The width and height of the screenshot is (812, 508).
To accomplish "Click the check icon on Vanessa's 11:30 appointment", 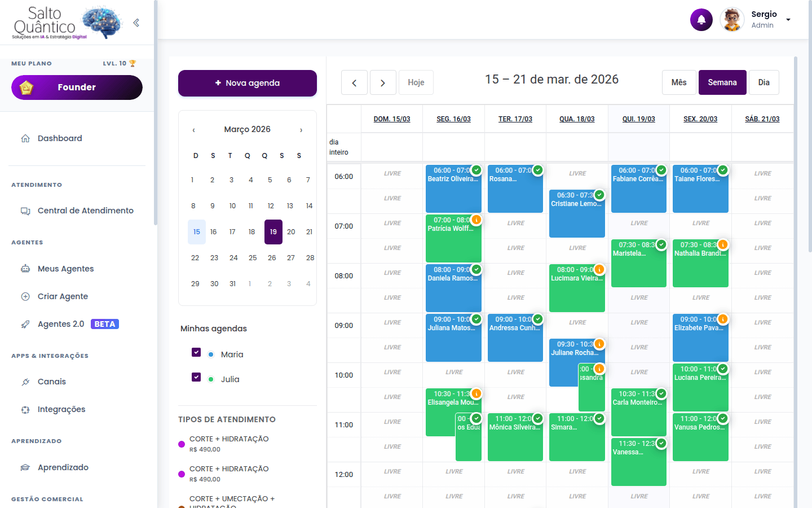I will 661,443.
